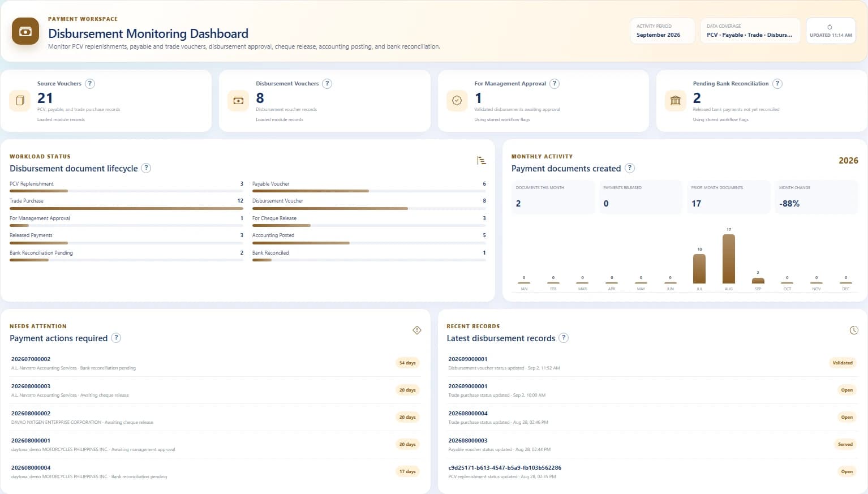This screenshot has height=494, width=868.
Task: Open help icon beside Disbursement Vouchers
Action: 327,84
